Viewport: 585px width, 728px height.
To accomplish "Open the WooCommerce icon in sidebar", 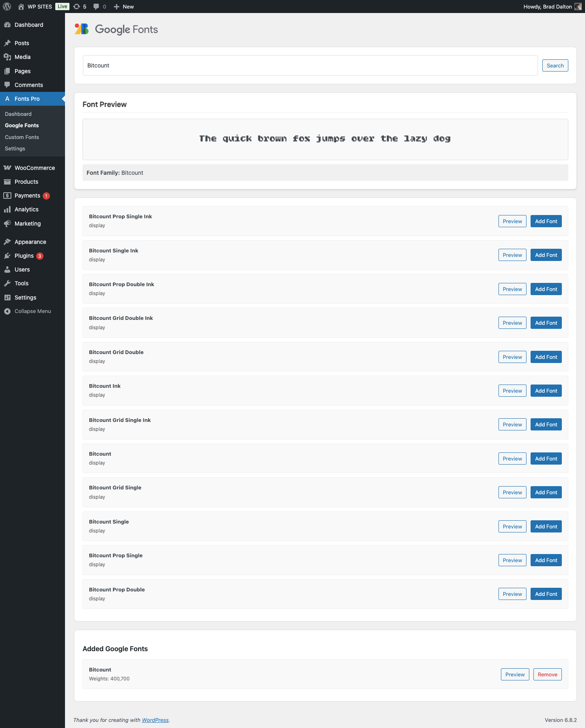I will click(7, 168).
